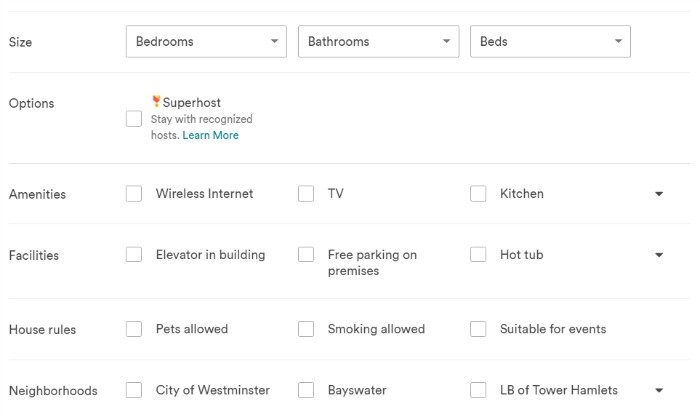Check Pets allowed house rule
The image size is (700, 417).
point(134,329)
